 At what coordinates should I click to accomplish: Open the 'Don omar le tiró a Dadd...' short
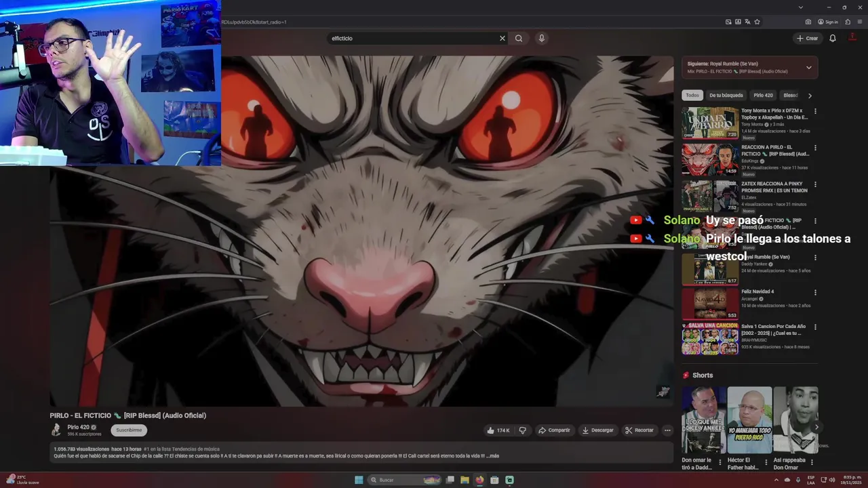pos(703,420)
